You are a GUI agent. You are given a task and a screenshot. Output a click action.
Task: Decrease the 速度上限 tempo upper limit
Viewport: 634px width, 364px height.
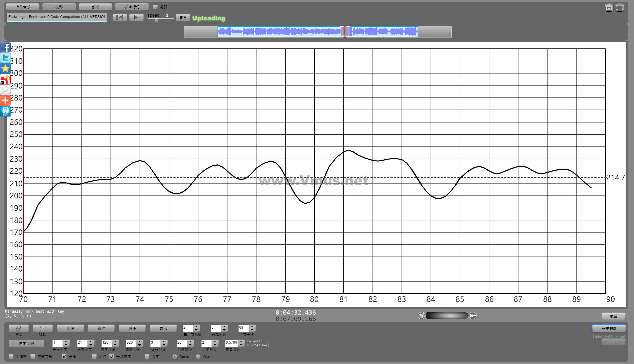[x=140, y=345]
